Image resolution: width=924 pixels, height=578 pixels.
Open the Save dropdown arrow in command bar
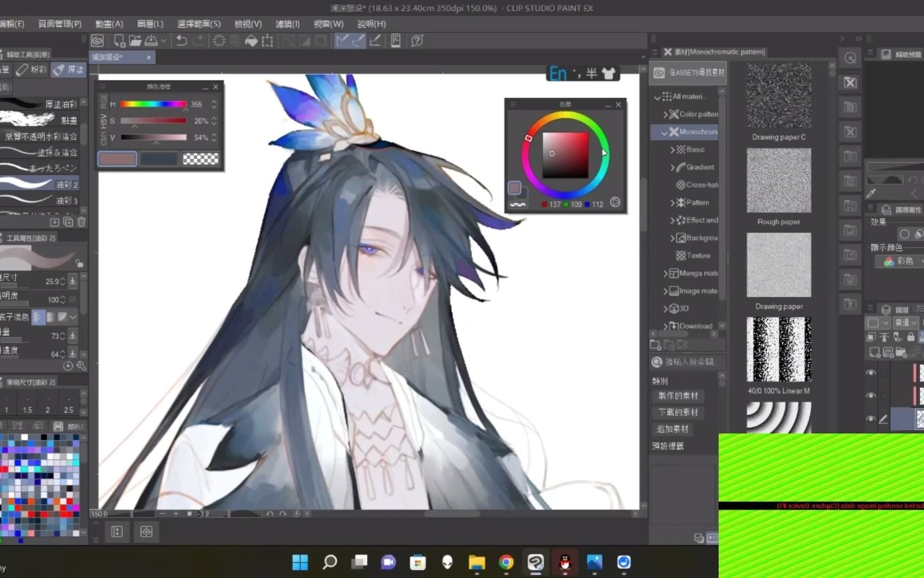click(164, 41)
